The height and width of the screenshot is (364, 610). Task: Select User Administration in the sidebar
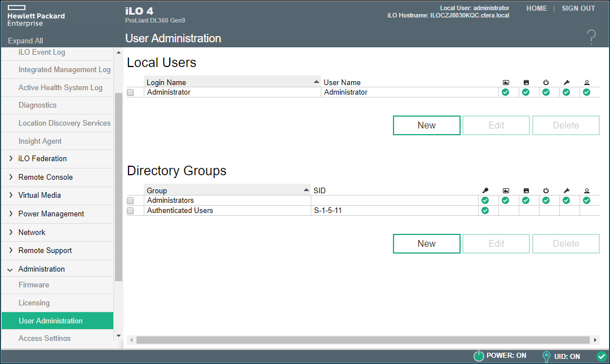point(58,321)
